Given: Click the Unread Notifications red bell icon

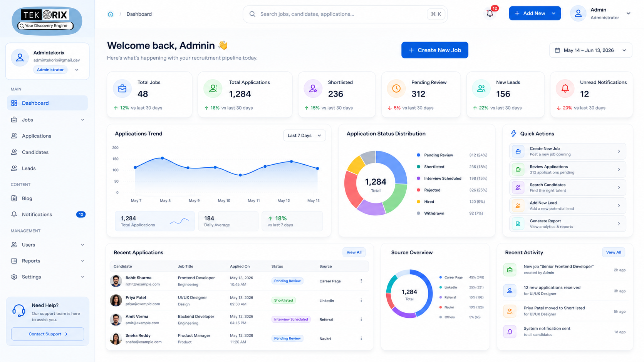Looking at the screenshot, I should coord(565,88).
